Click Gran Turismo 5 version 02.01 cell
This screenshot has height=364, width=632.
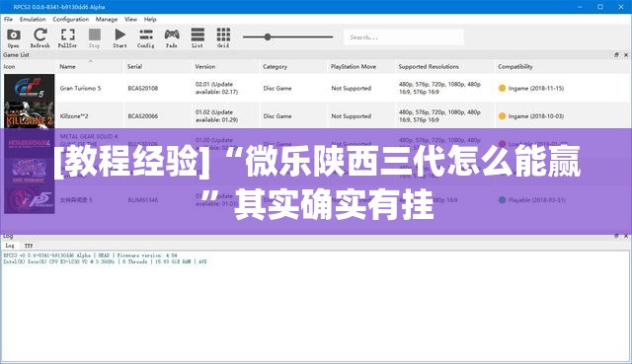pos(216,88)
